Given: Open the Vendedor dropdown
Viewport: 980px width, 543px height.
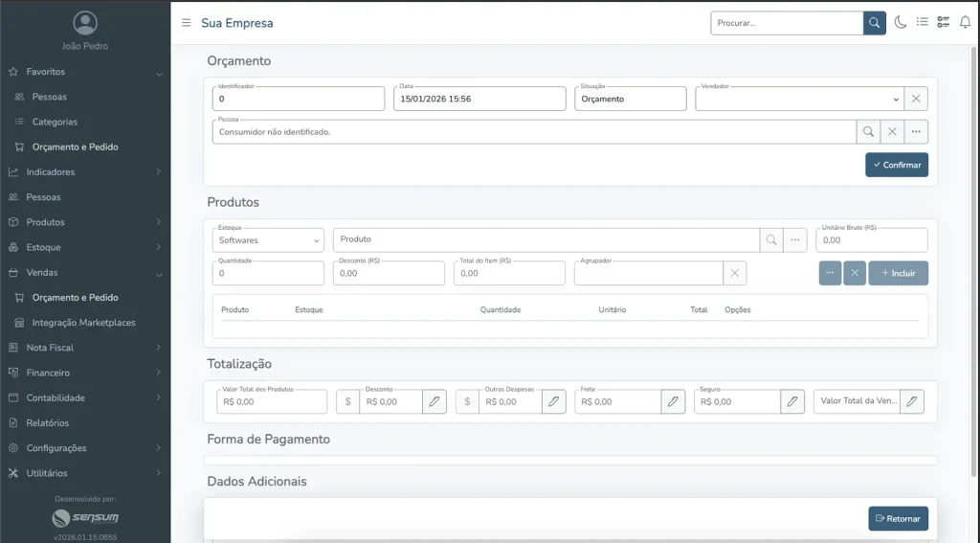Looking at the screenshot, I should (797, 99).
